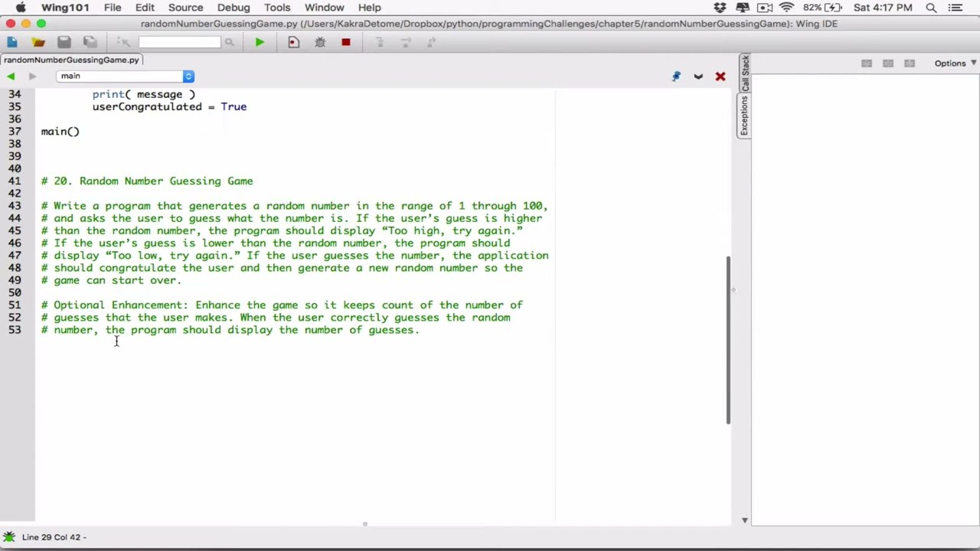Image resolution: width=980 pixels, height=551 pixels.
Task: Click the main() call on line 37
Action: point(60,132)
